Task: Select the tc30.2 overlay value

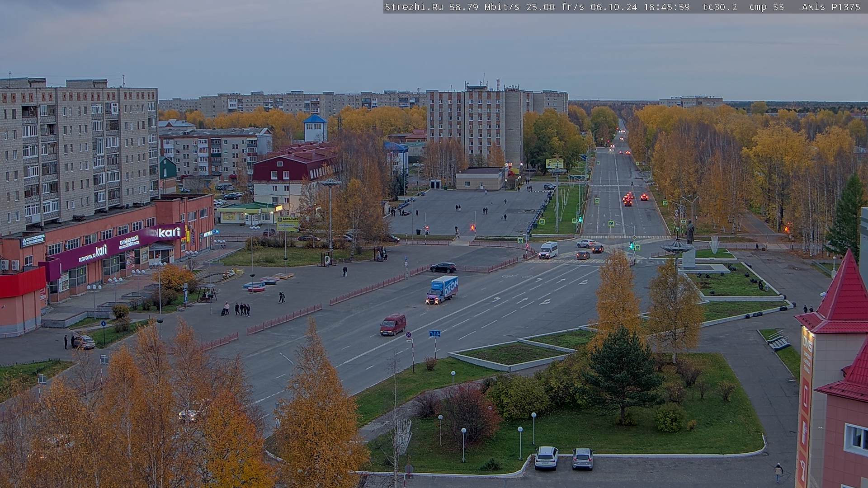Action: 720,7
